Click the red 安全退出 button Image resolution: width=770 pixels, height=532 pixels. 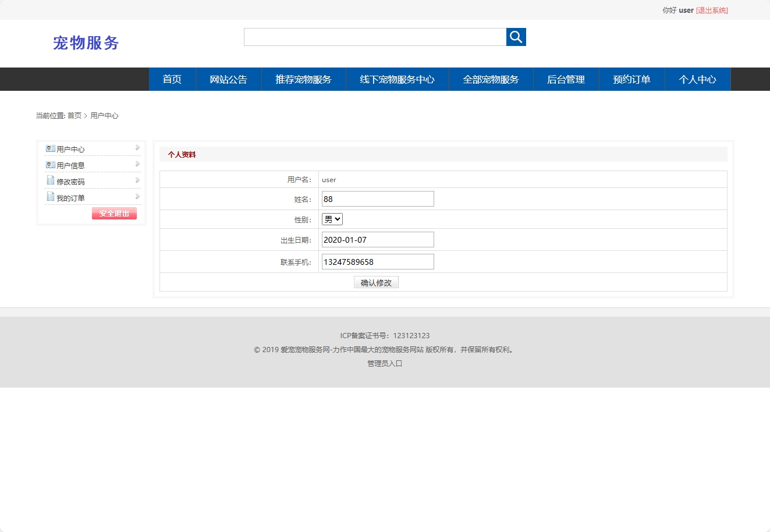click(114, 213)
